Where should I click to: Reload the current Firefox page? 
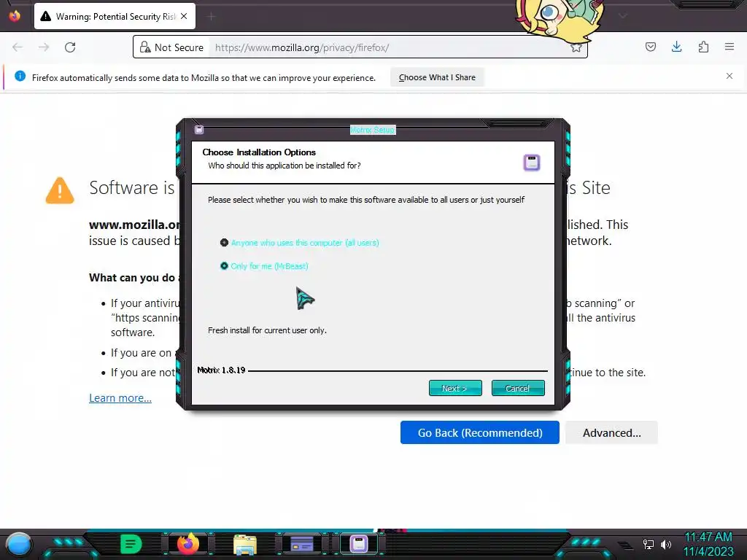point(70,47)
